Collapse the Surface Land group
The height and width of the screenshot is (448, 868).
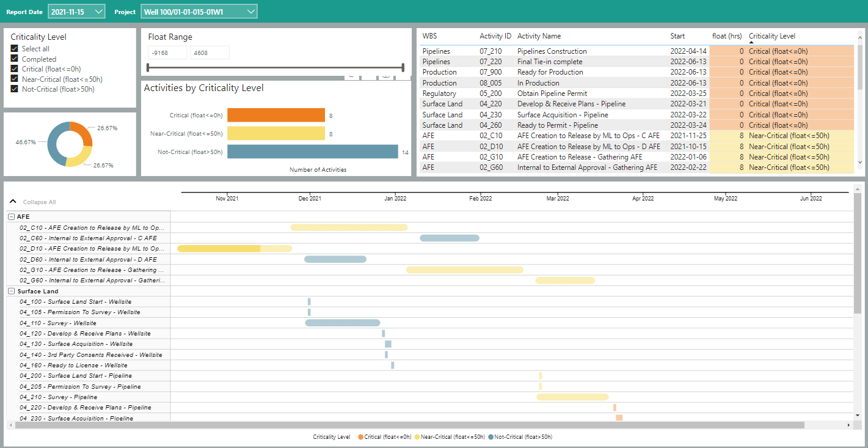coord(11,292)
